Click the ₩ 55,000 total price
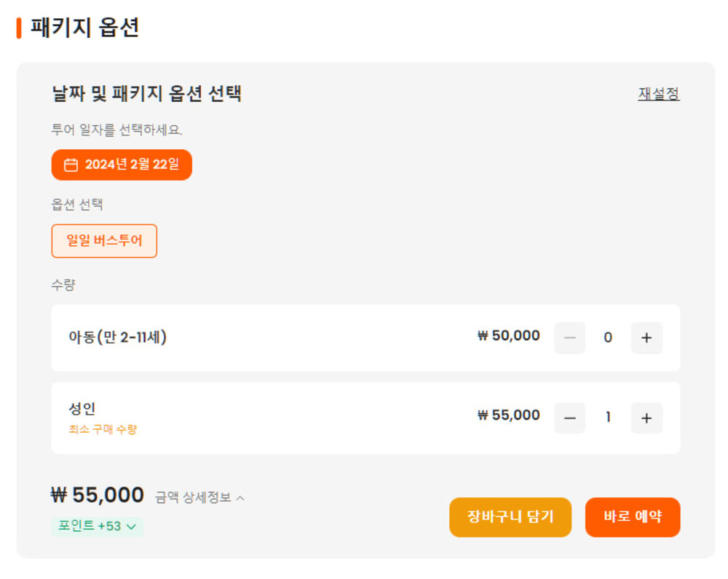The height and width of the screenshot is (579, 728). (x=98, y=495)
